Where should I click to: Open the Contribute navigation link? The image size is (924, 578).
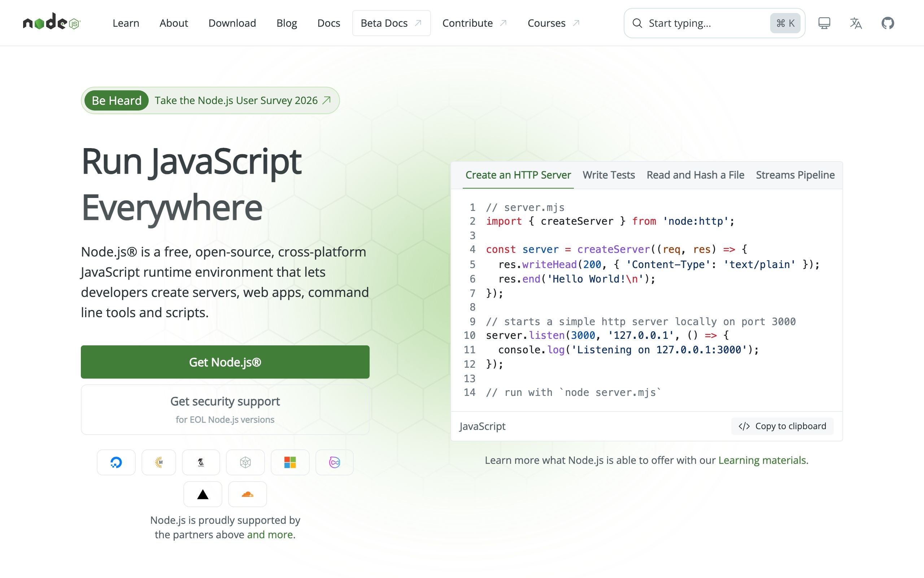pyautogui.click(x=474, y=23)
